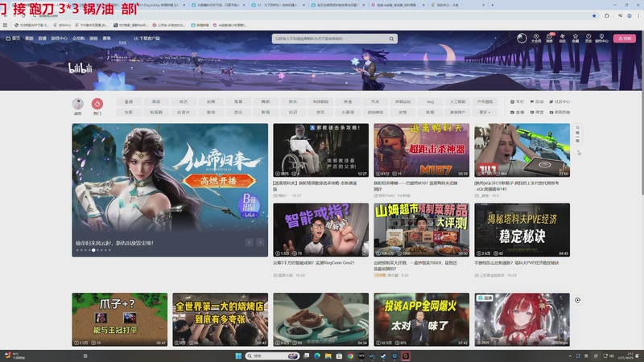This screenshot has width=644, height=362.
Task: Click the circular refresh icon near bottom row
Action: coord(577,300)
